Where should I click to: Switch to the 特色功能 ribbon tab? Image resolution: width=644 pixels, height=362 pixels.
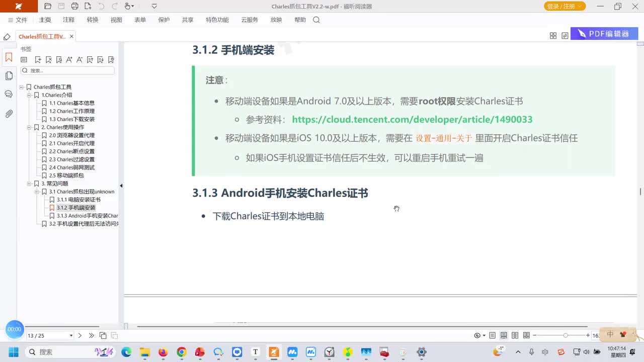click(217, 20)
